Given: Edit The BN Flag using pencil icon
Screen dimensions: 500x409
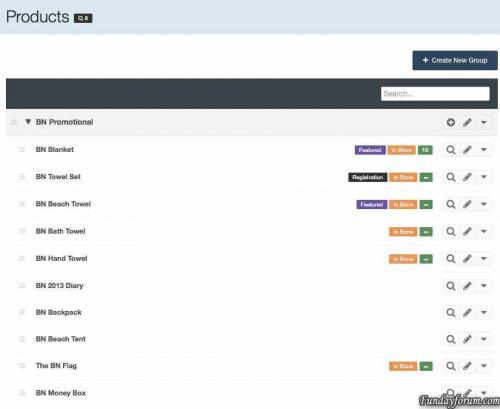Looking at the screenshot, I should [x=467, y=366].
